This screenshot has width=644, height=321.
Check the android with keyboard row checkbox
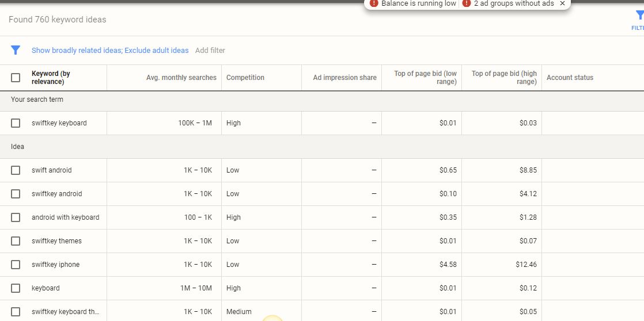click(x=16, y=217)
